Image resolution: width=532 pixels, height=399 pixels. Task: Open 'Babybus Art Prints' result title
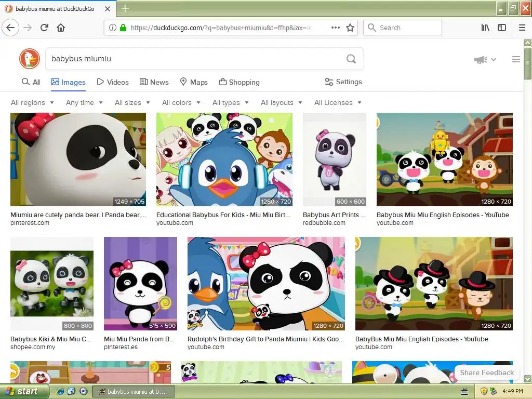tap(334, 215)
